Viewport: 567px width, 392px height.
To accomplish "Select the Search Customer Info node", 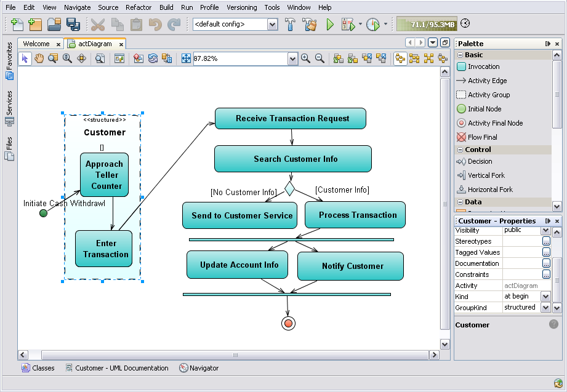I will [x=293, y=159].
